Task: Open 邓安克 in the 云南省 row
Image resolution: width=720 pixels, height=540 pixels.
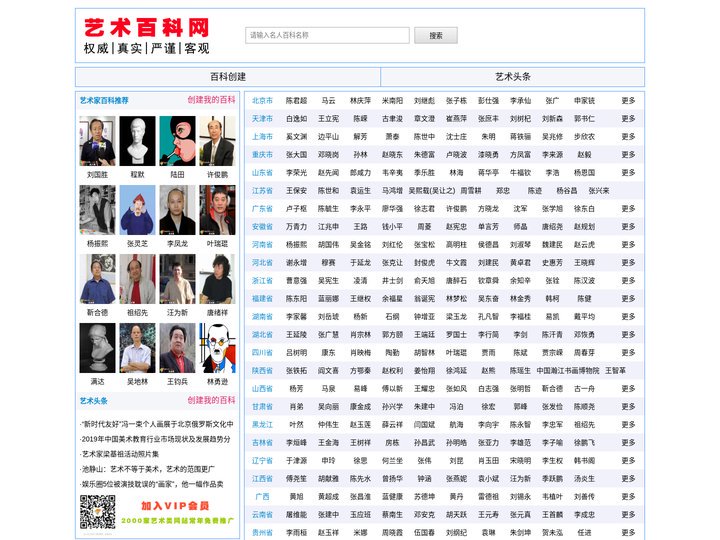Action: coord(424,515)
